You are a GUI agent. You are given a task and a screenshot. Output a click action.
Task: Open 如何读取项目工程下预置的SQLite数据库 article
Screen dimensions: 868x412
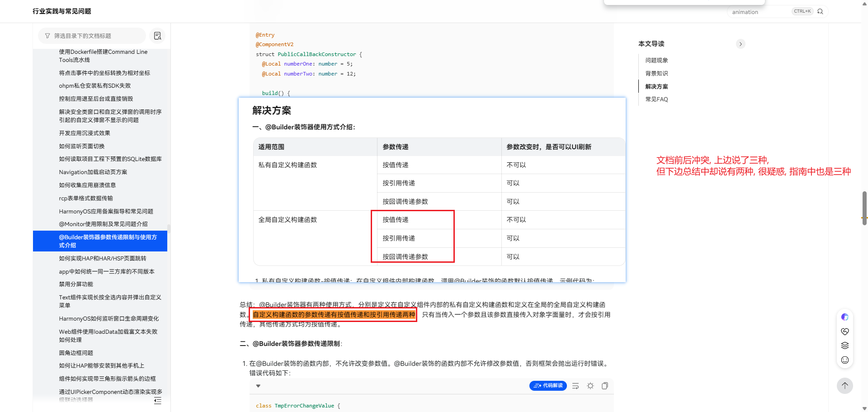point(110,159)
